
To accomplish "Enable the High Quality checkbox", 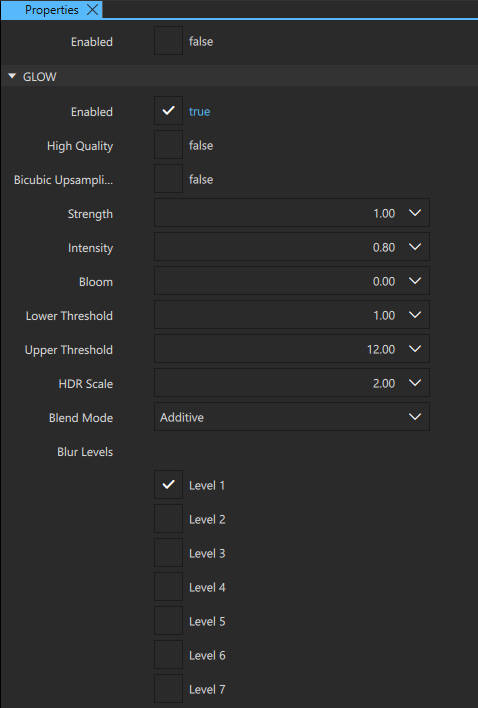I will (x=168, y=144).
